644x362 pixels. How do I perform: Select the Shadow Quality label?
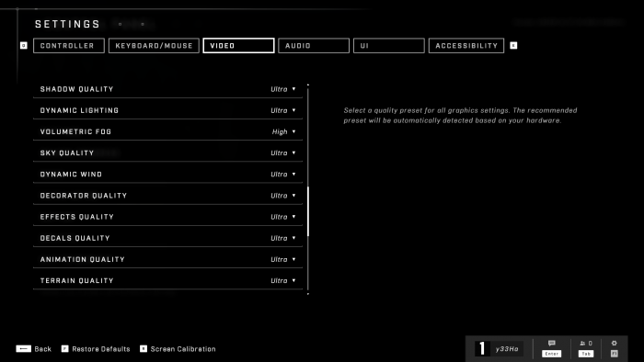(76, 89)
